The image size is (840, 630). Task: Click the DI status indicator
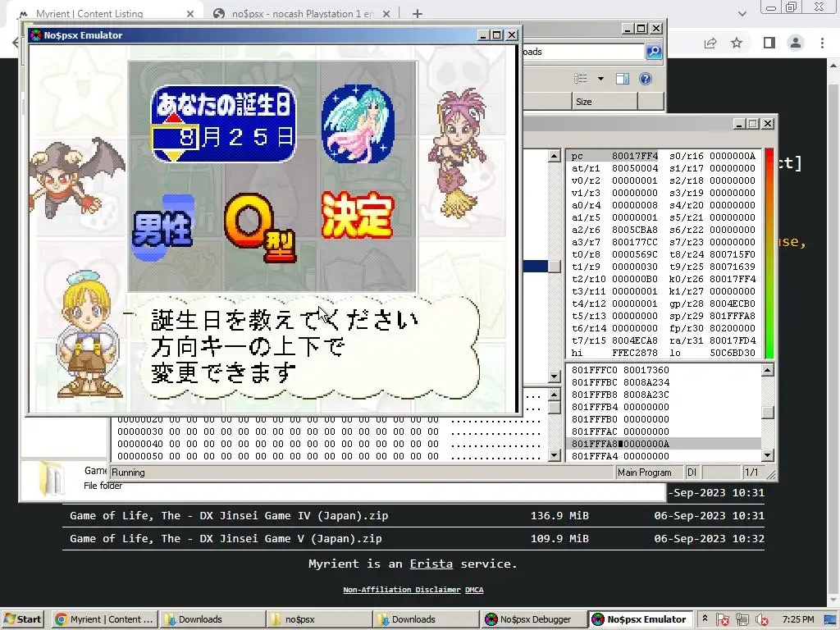coord(692,472)
